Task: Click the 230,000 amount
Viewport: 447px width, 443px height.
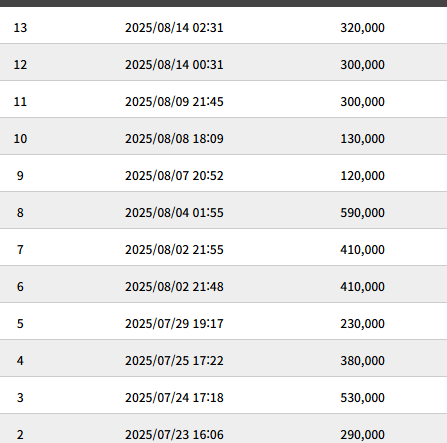Action: pos(362,324)
